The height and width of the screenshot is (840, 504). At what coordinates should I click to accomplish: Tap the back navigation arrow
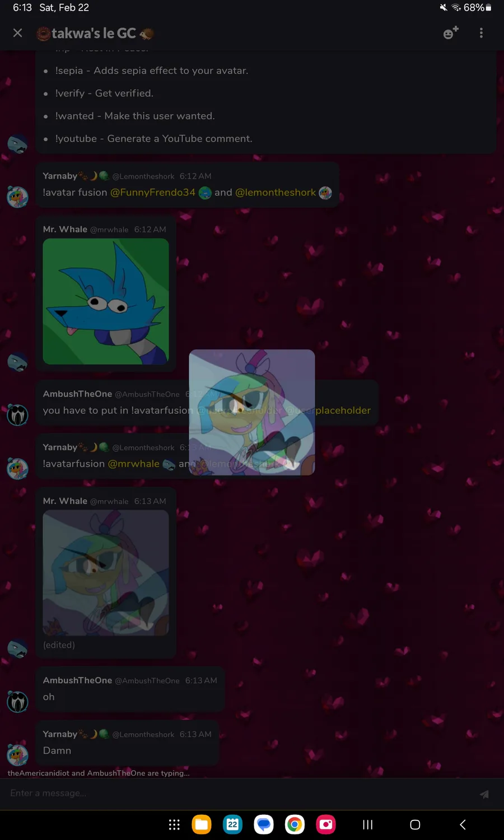(x=463, y=824)
